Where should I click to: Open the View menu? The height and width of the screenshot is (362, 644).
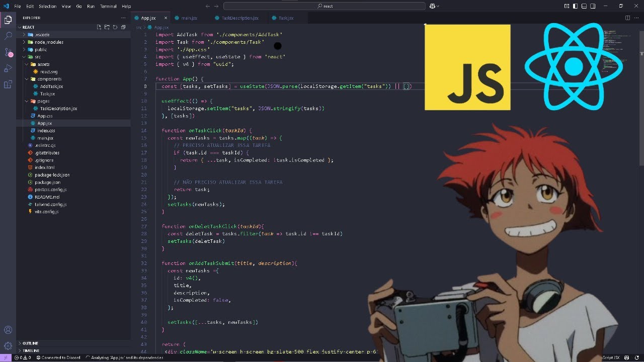66,6
